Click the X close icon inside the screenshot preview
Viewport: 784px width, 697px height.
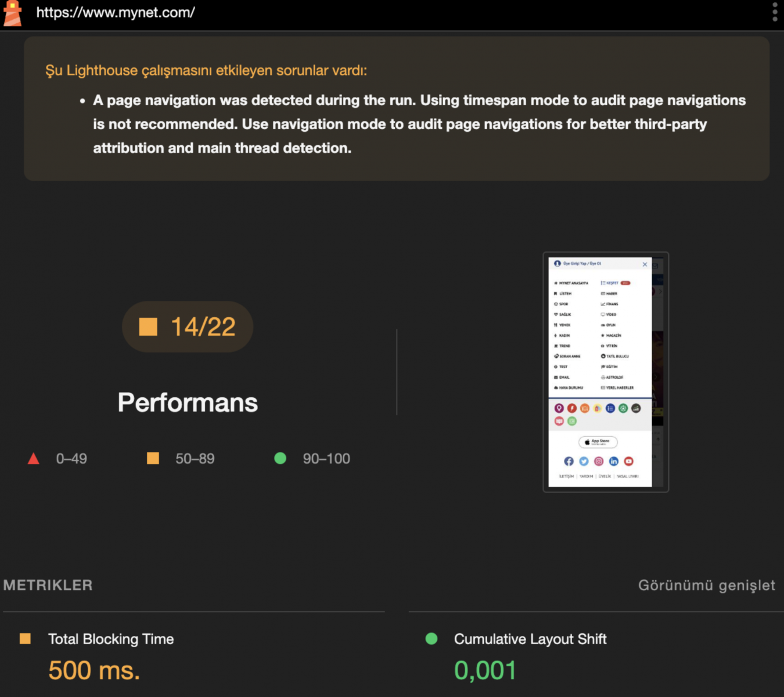pos(645,264)
